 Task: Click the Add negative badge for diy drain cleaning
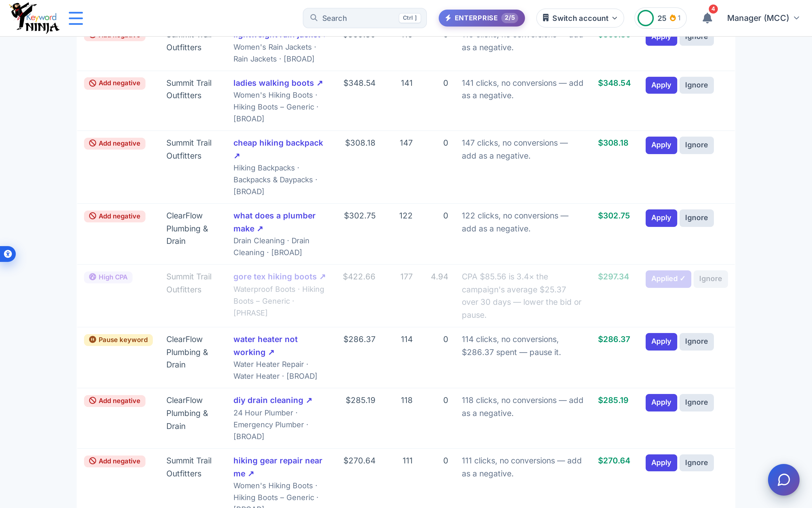click(114, 401)
